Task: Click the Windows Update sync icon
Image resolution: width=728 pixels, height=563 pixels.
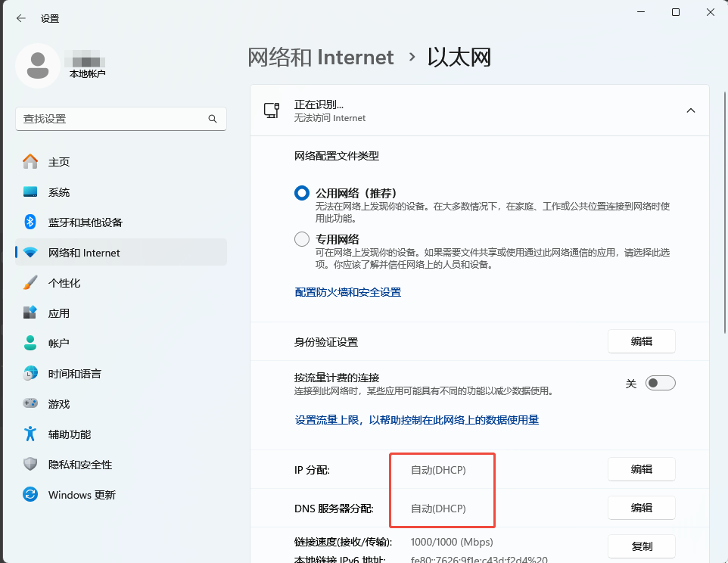Action: point(30,494)
